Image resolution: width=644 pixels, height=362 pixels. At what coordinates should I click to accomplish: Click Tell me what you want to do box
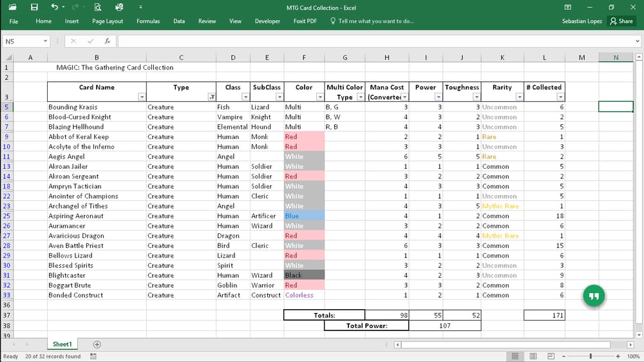(x=372, y=21)
